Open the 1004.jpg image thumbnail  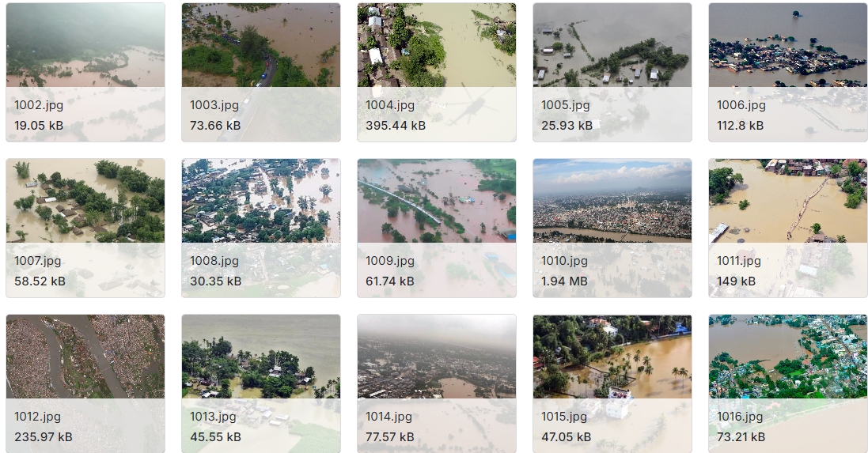pos(437,45)
